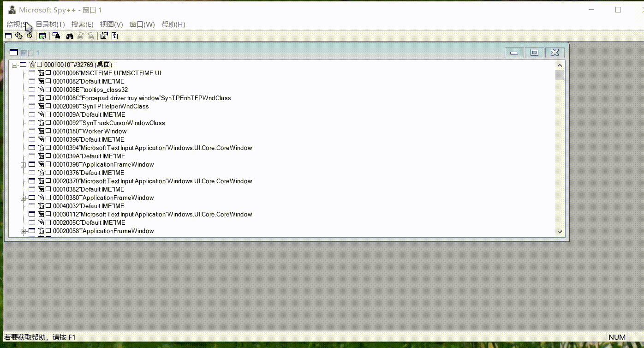Maximize the child window 1
The height and width of the screenshot is (348, 644).
[534, 53]
